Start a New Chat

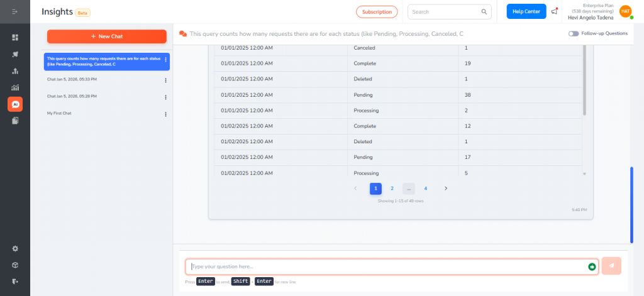(x=107, y=36)
